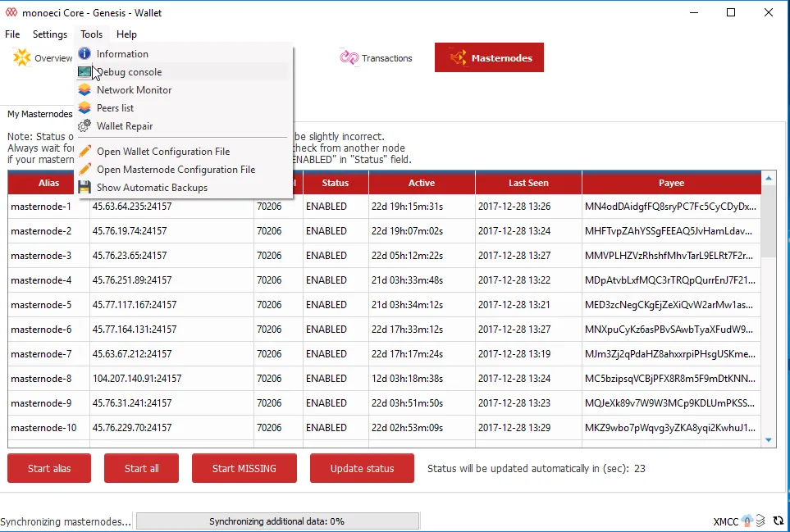This screenshot has width=790, height=532.
Task: Select the masternode-4 row alias
Action: point(41,280)
